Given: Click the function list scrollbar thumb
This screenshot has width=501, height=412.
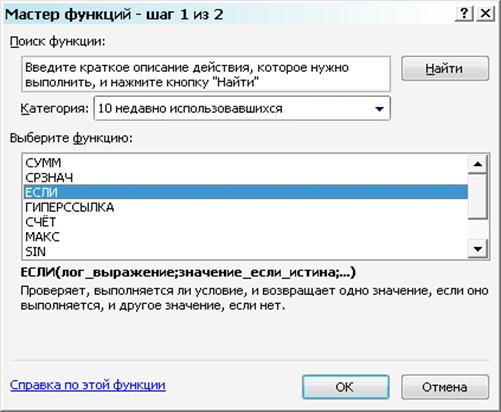Looking at the screenshot, I should click(x=478, y=196).
